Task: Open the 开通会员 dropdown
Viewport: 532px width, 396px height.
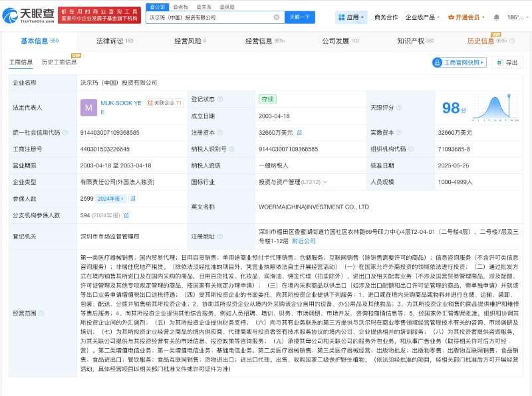Action: click(466, 17)
